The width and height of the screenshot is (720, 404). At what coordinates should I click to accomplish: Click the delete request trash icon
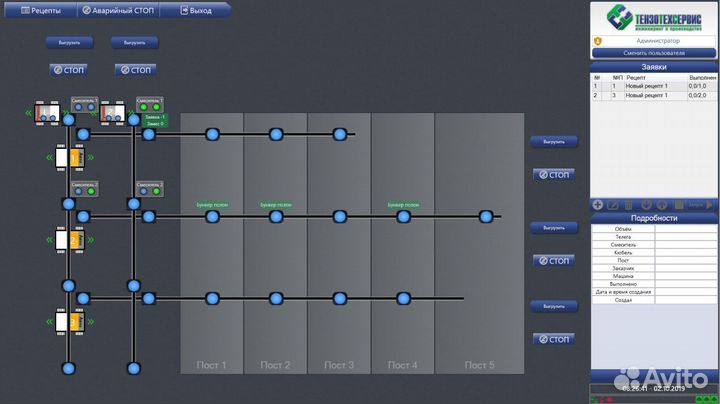pos(629,205)
